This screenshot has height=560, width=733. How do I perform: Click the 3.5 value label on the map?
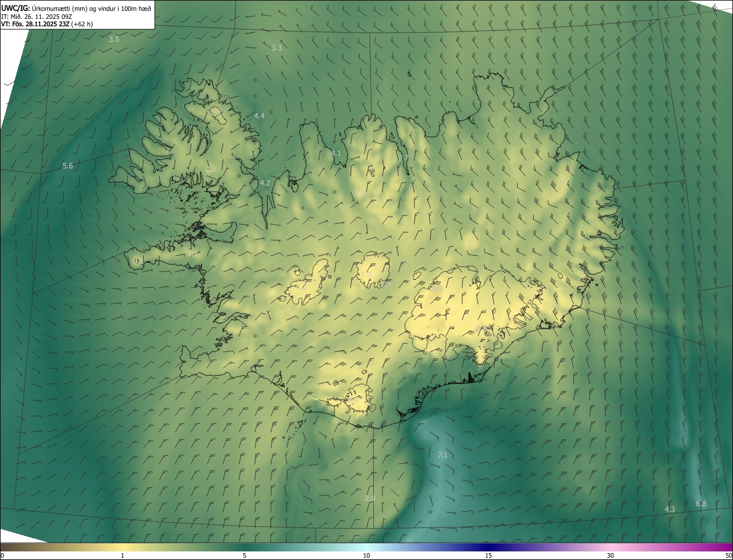click(x=114, y=39)
